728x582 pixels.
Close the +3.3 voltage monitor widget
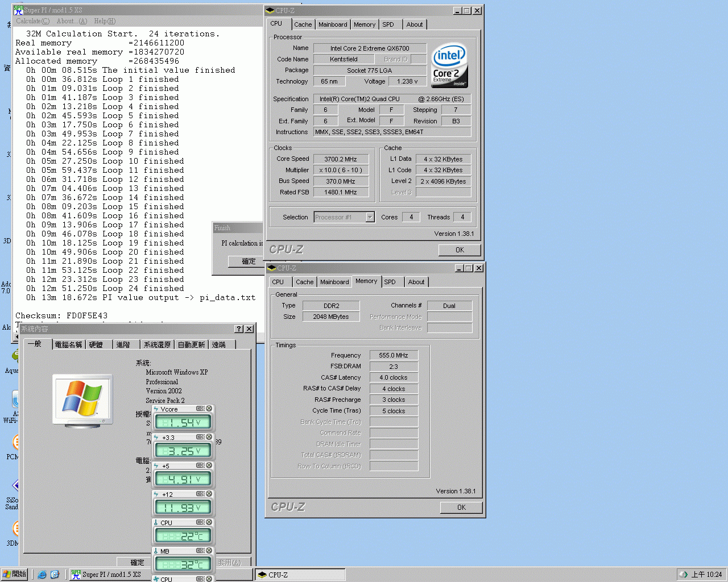pyautogui.click(x=209, y=437)
